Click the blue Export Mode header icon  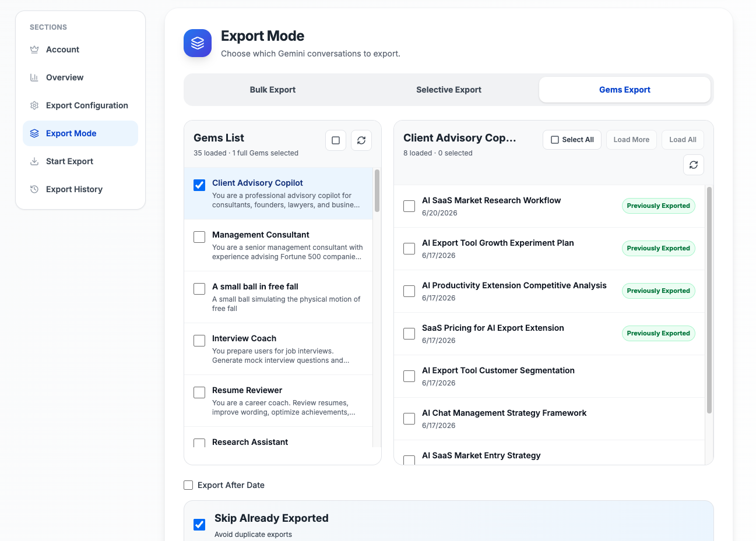point(198,43)
